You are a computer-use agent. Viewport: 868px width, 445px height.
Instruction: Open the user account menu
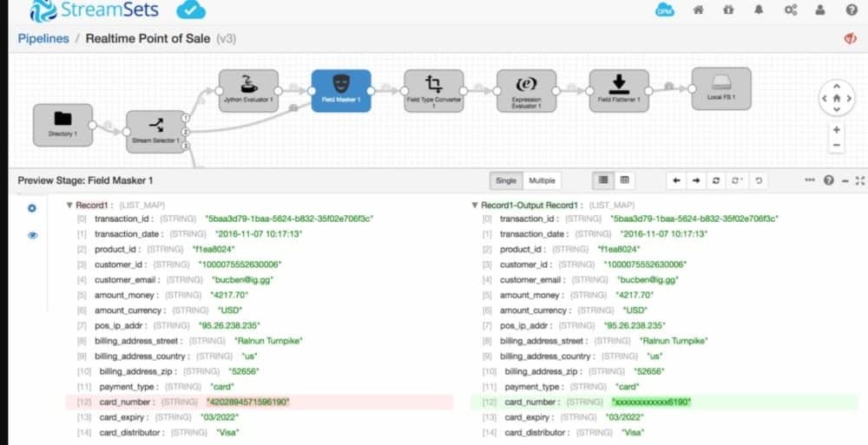(819, 10)
